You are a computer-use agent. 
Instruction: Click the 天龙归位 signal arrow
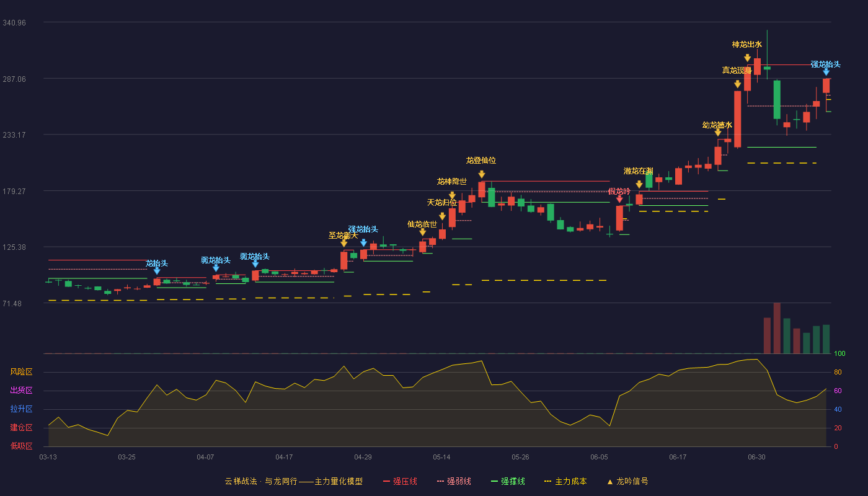pos(442,216)
